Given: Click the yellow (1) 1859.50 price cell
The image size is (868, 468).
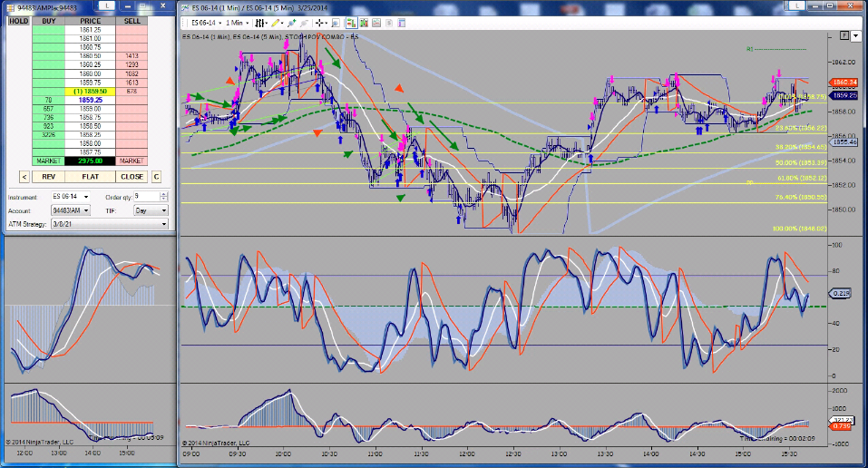Looking at the screenshot, I should click(x=90, y=91).
